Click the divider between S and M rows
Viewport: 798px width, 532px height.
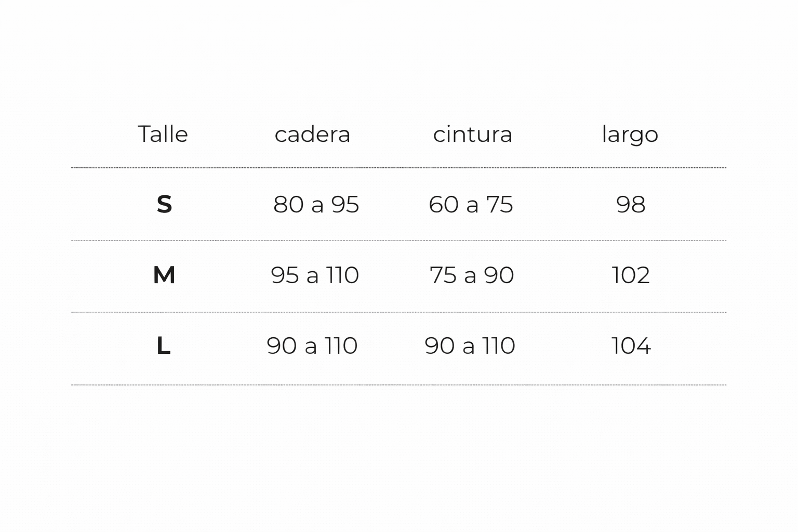click(398, 241)
